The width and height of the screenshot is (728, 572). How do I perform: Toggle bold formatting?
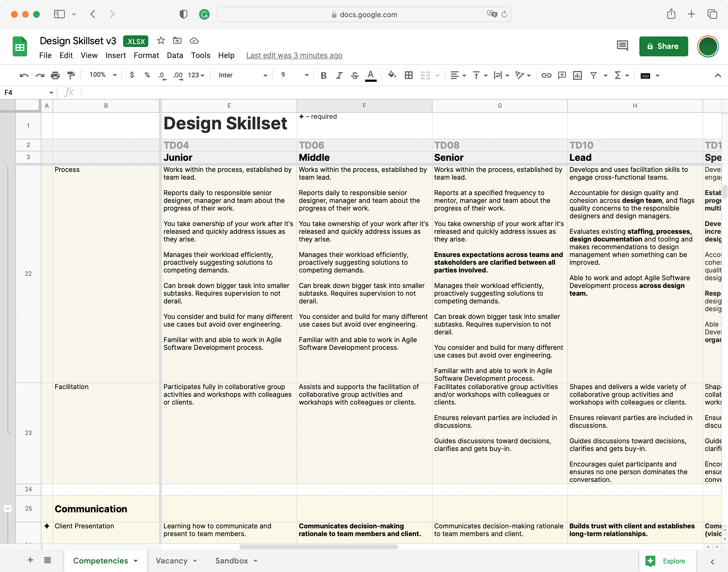[x=323, y=75]
